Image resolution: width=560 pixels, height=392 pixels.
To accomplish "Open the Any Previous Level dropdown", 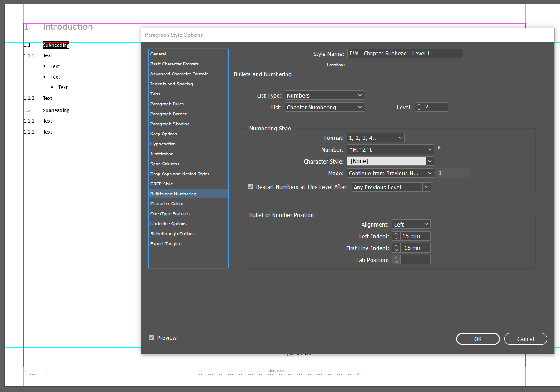I will click(426, 187).
